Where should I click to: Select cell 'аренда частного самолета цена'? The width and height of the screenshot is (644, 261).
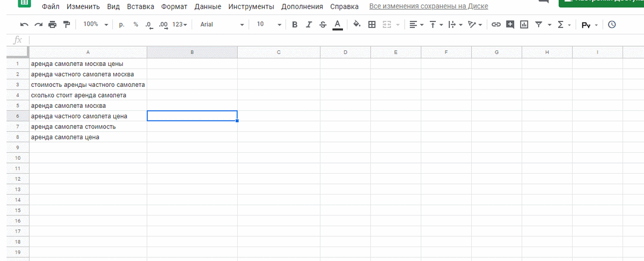87,116
